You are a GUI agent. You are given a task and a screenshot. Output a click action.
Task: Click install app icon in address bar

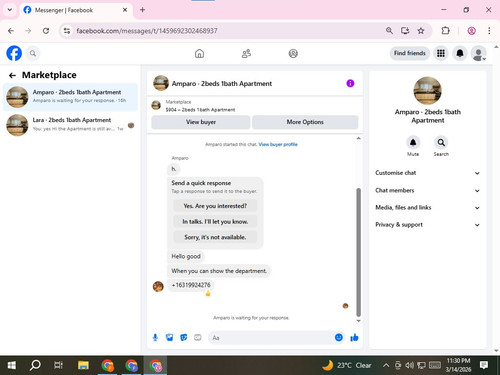click(405, 31)
